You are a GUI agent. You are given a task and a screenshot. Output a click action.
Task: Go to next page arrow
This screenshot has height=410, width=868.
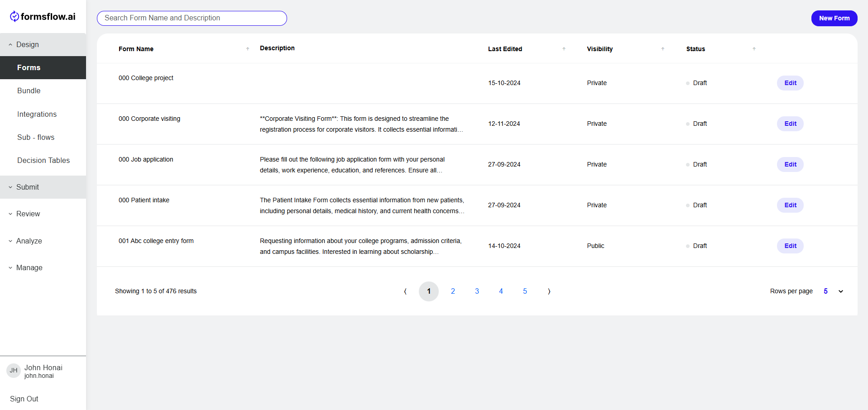(x=549, y=291)
